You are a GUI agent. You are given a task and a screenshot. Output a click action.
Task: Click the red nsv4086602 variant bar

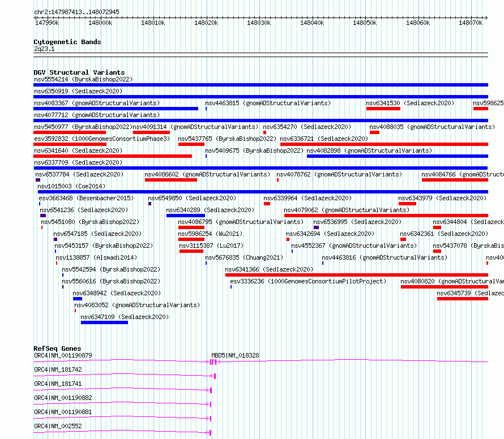pyautogui.click(x=170, y=180)
